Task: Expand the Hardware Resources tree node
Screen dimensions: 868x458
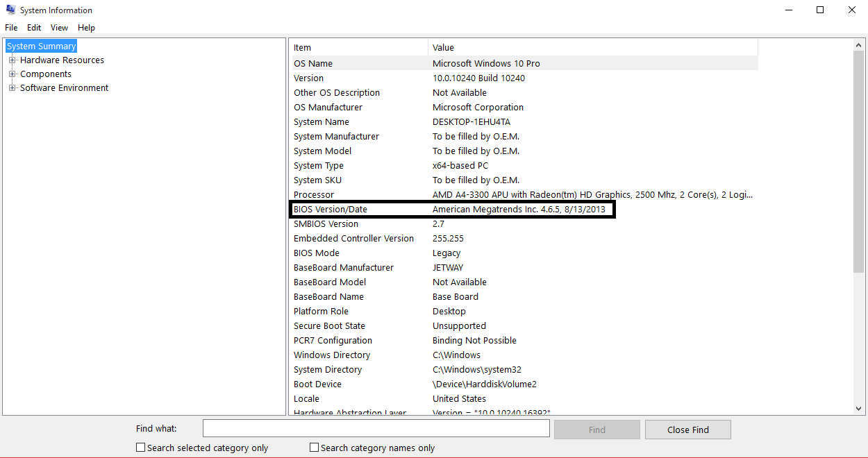Action: point(12,60)
